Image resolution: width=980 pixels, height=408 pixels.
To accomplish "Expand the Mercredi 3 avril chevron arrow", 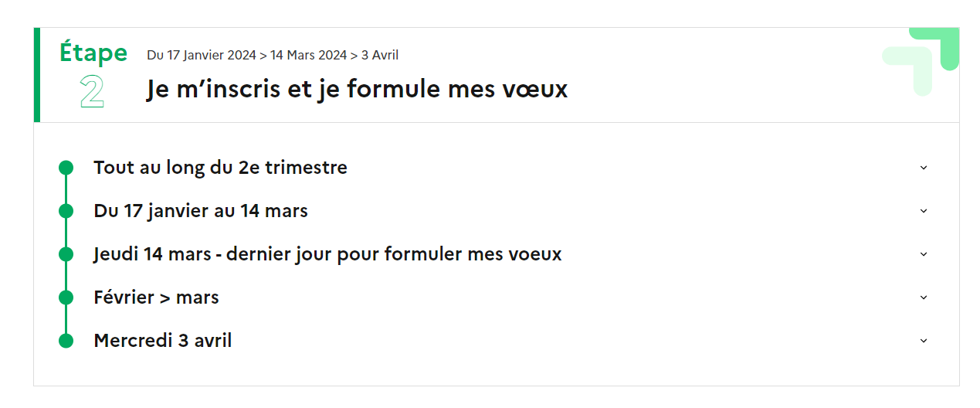I will pyautogui.click(x=924, y=341).
